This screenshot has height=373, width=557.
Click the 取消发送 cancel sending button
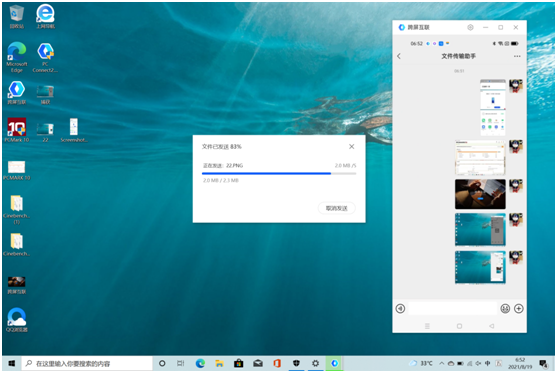(x=336, y=208)
